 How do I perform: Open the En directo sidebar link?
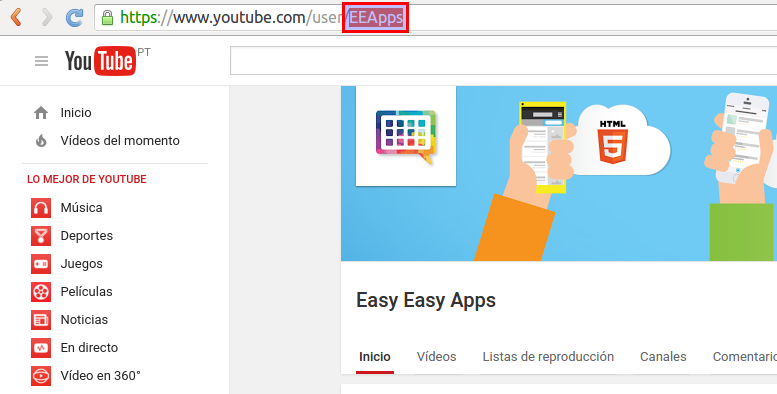pyautogui.click(x=89, y=348)
